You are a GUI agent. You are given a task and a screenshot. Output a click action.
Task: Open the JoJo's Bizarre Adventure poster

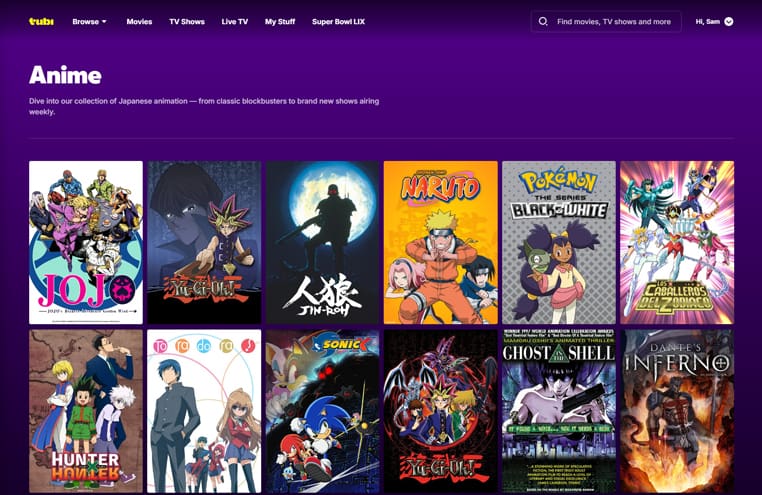86,242
